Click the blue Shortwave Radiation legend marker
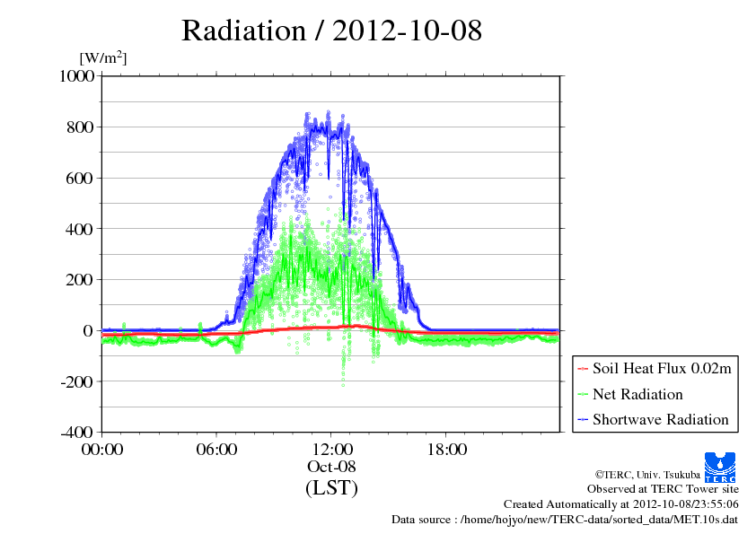This screenshot has width=756, height=534. point(583,420)
